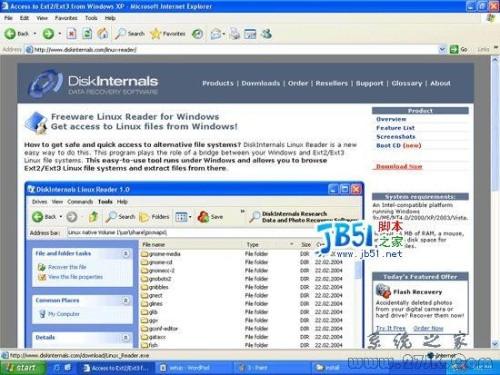Open the IE Help menu
This screenshot has height=375, width=500.
(110, 18)
